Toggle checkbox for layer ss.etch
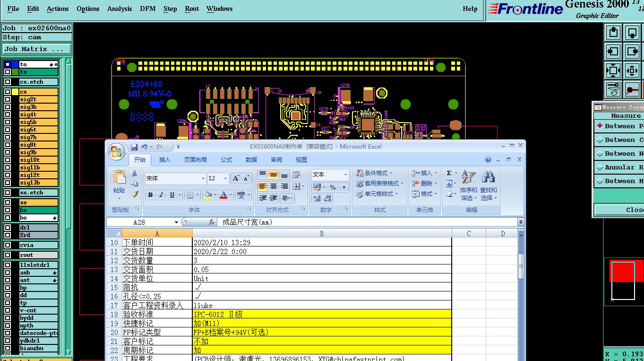Viewport: 644px width, 361px height. 8,193
